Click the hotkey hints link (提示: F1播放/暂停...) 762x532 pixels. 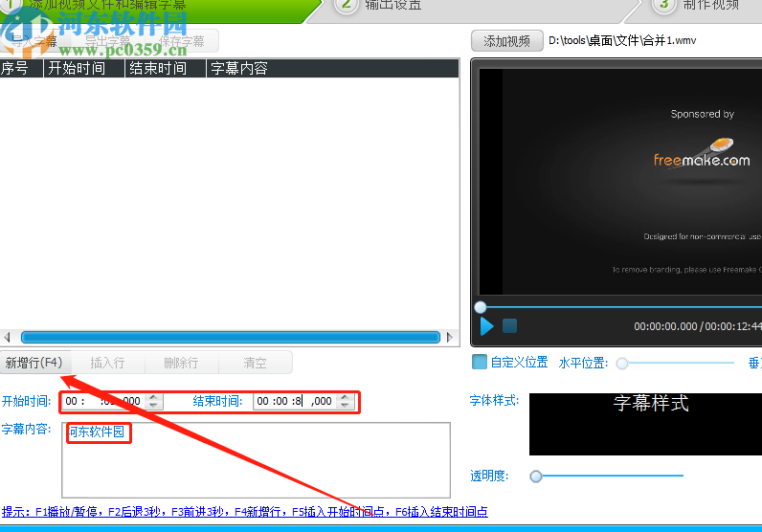244,512
